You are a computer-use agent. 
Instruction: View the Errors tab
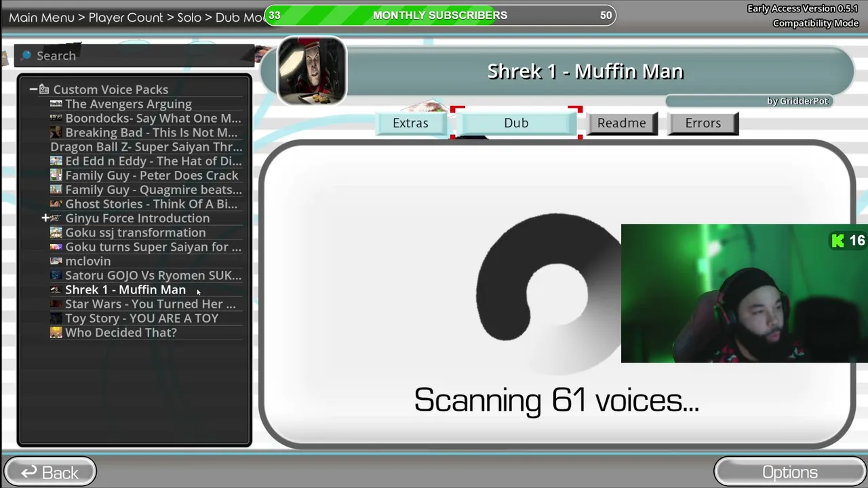click(703, 123)
